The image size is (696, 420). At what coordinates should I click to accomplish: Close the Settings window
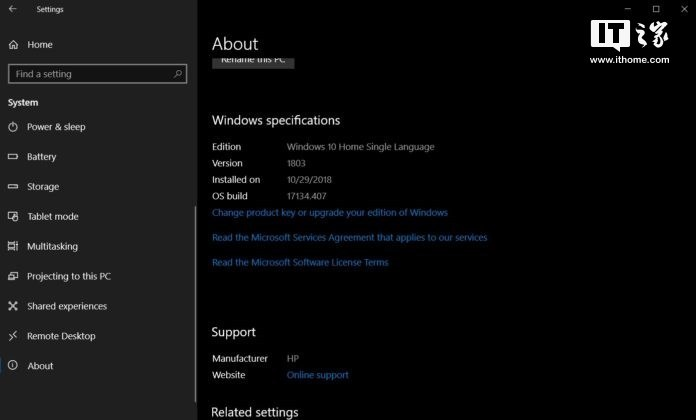click(684, 9)
